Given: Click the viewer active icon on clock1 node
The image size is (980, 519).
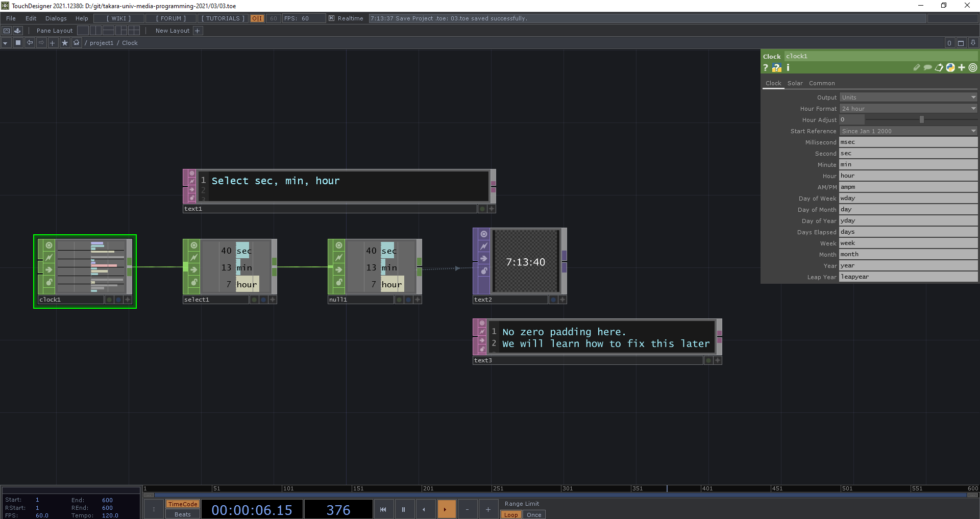Looking at the screenshot, I should coord(49,245).
